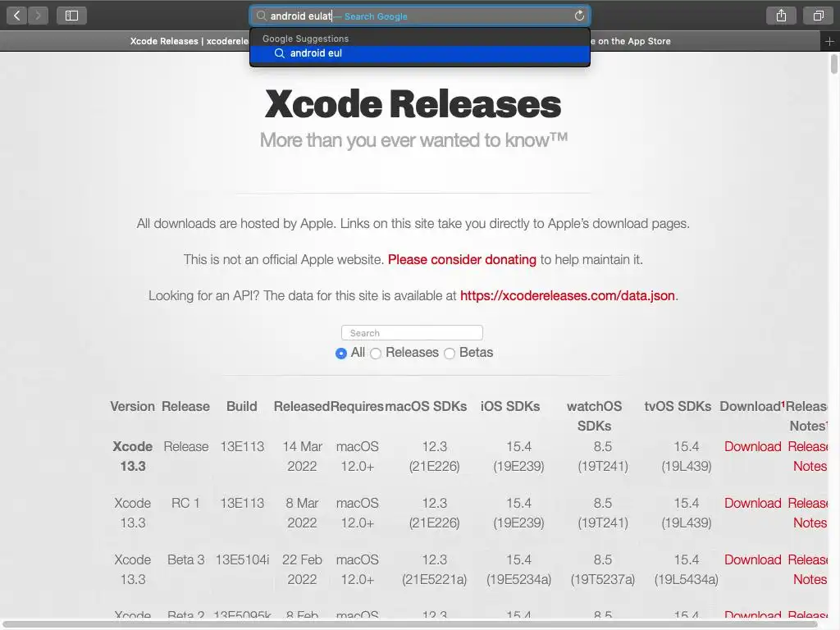Screen dimensions: 840x630
Task: Click the '12.3 (21E5221a)' macOS SDK cell
Action: coord(435,569)
